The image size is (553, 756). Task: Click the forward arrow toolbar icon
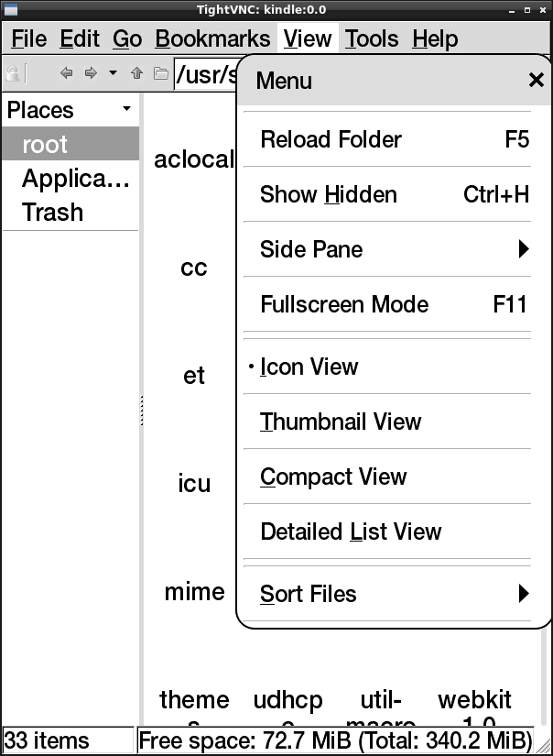(90, 73)
